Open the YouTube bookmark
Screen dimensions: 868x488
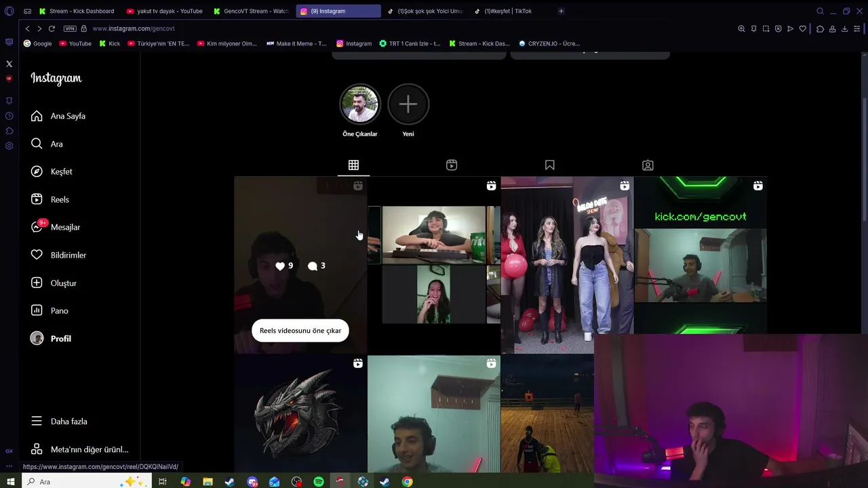pyautogui.click(x=75, y=43)
